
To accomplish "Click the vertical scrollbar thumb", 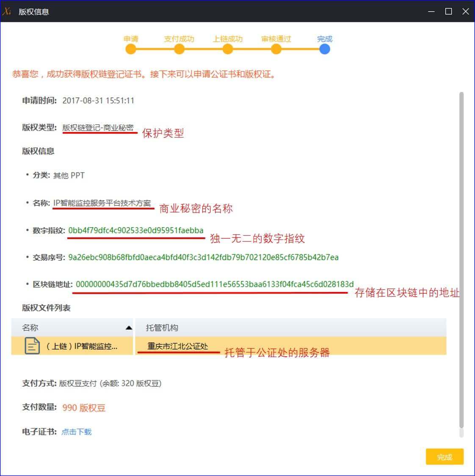I will [x=461, y=260].
